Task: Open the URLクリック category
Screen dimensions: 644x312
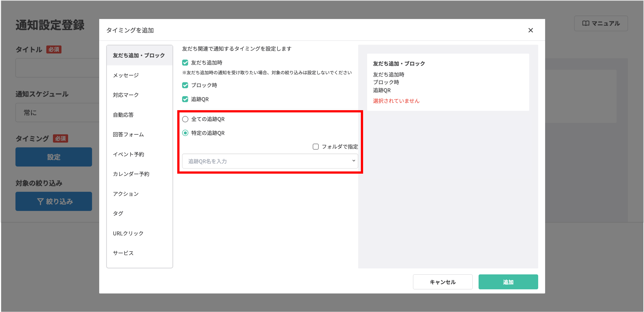Action: coord(128,233)
